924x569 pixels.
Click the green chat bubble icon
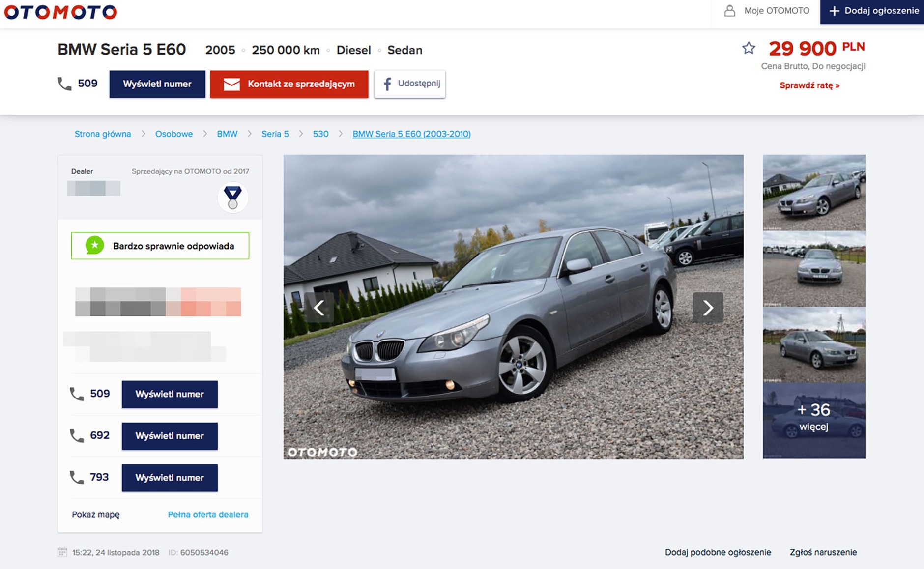[94, 246]
